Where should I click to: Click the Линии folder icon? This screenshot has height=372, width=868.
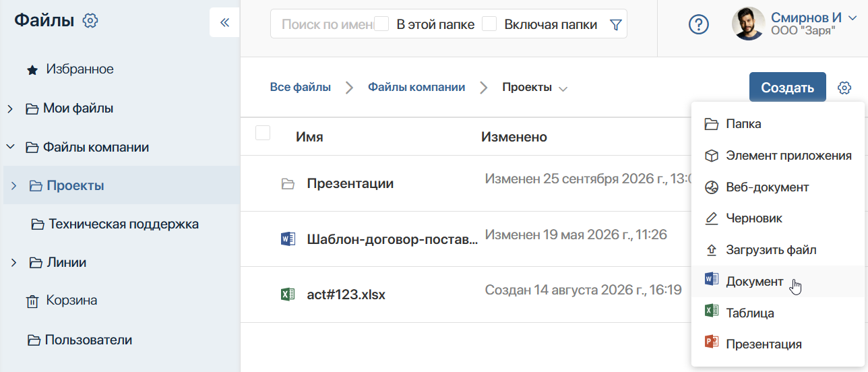click(x=35, y=263)
